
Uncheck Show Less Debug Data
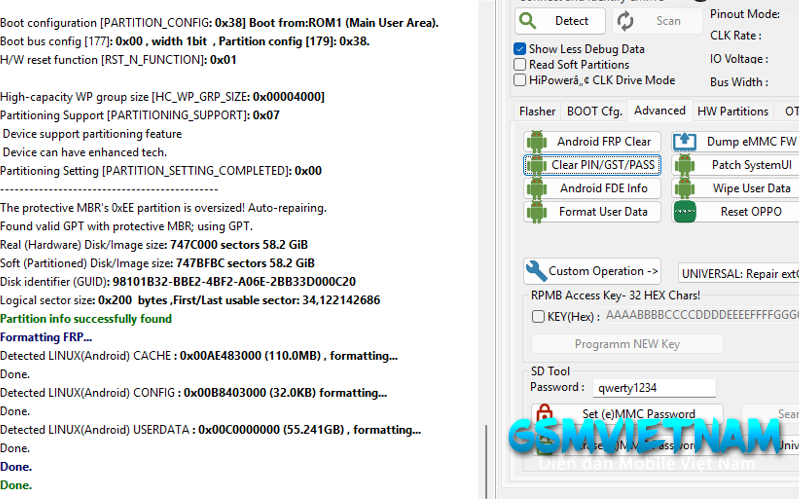(520, 49)
